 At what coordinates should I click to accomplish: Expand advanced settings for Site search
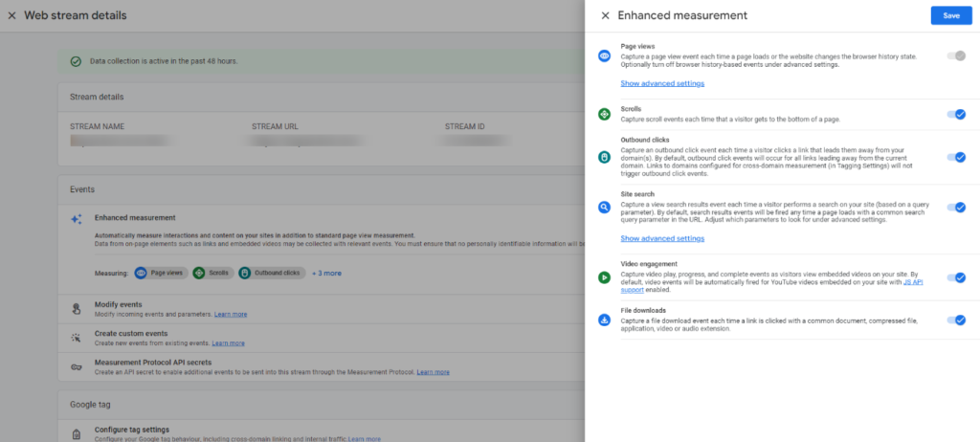tap(662, 238)
